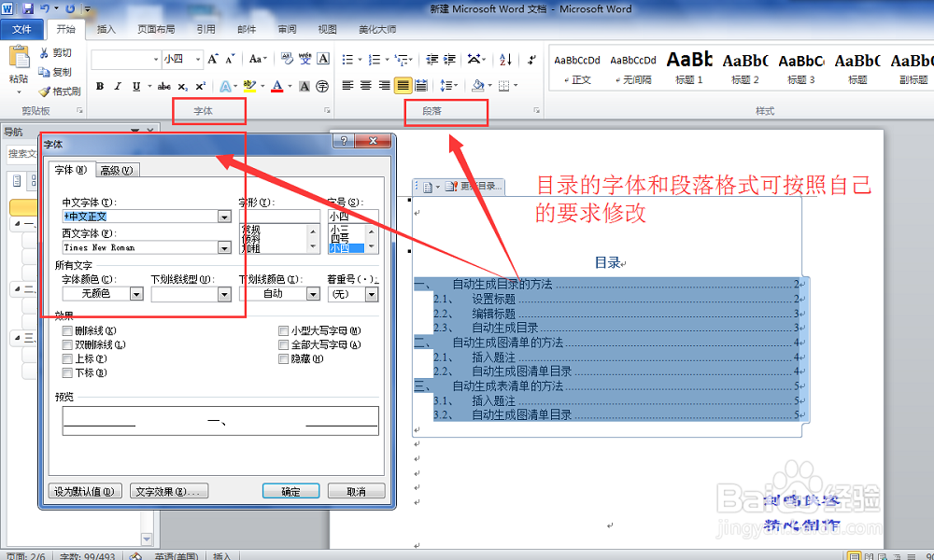Click the text highlight color icon
The image size is (934, 560).
pos(249,86)
